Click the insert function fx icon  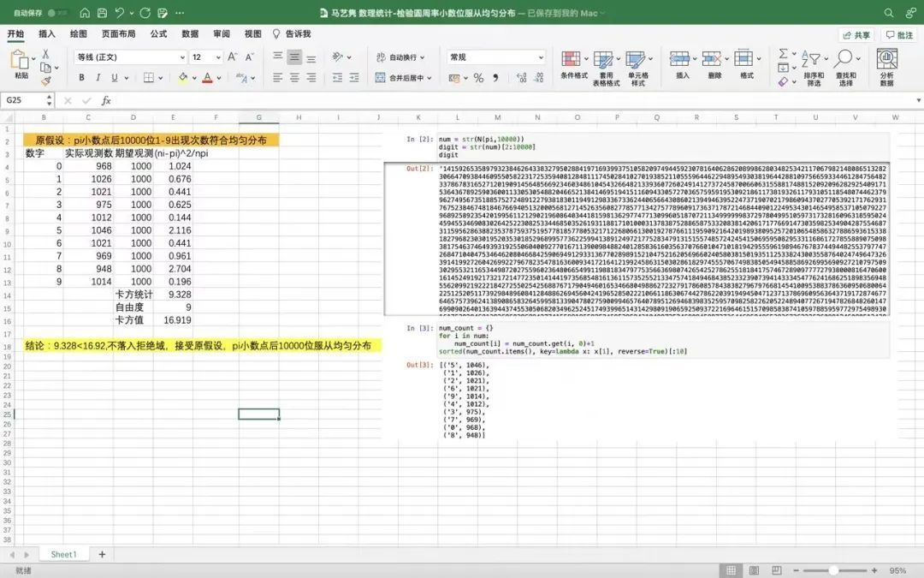click(106, 100)
